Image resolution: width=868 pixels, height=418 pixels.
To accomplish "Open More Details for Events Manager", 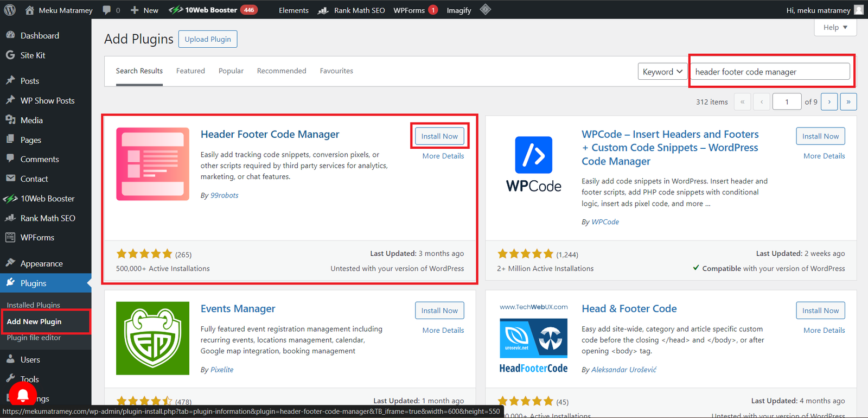I will click(443, 330).
